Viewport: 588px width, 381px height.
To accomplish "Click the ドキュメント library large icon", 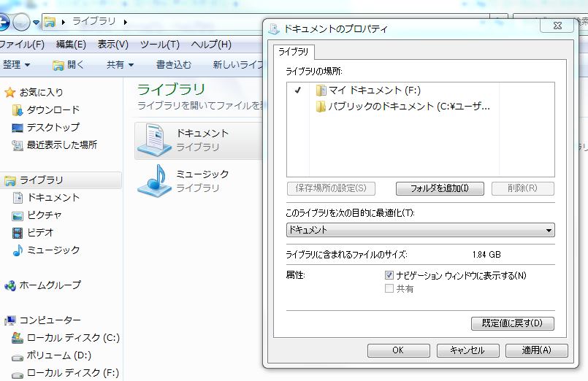I will tap(155, 140).
